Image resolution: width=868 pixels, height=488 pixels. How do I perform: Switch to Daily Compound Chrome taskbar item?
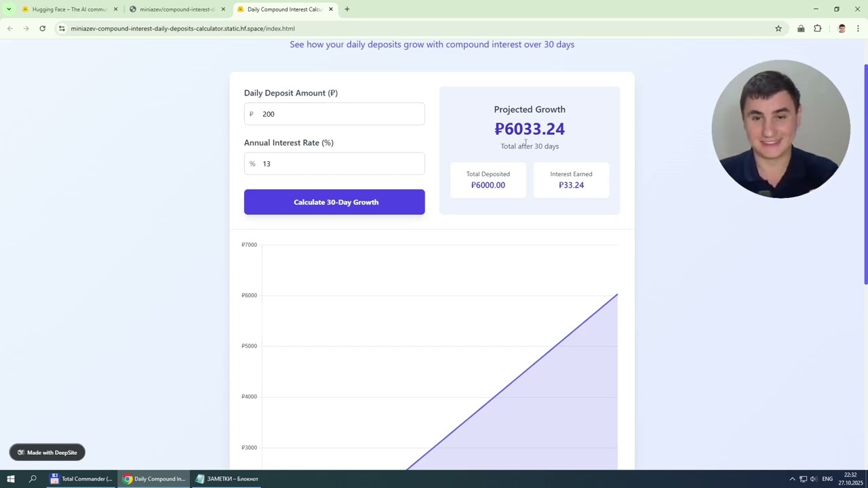tap(154, 479)
